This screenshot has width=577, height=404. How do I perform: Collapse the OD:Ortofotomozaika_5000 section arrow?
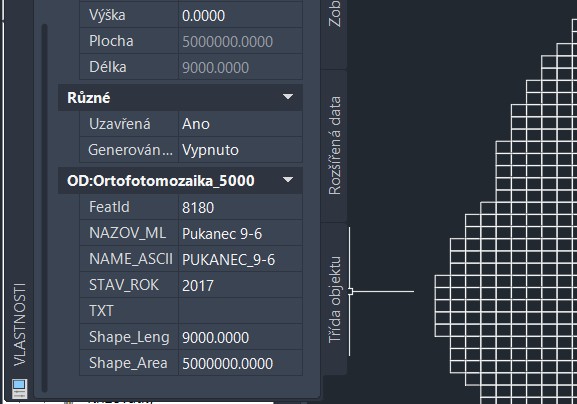coord(288,180)
